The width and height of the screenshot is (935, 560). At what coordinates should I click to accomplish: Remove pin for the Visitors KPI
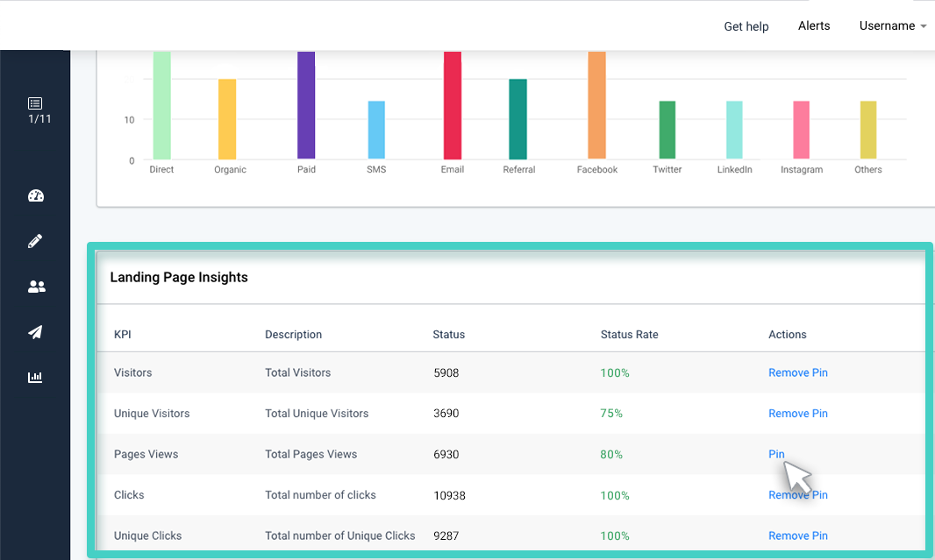coord(798,372)
